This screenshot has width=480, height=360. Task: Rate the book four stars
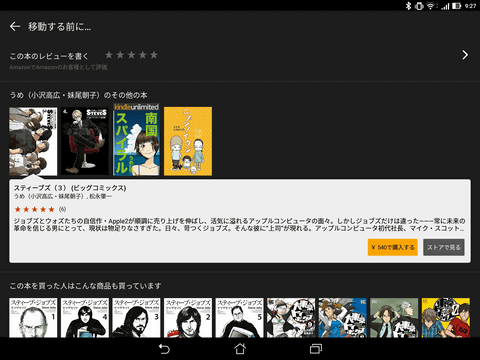coord(143,55)
